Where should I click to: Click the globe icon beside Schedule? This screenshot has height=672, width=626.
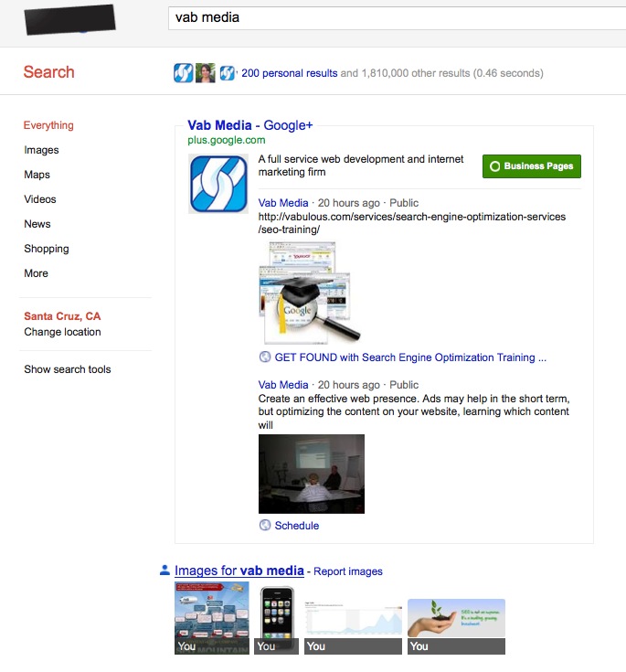click(x=265, y=525)
